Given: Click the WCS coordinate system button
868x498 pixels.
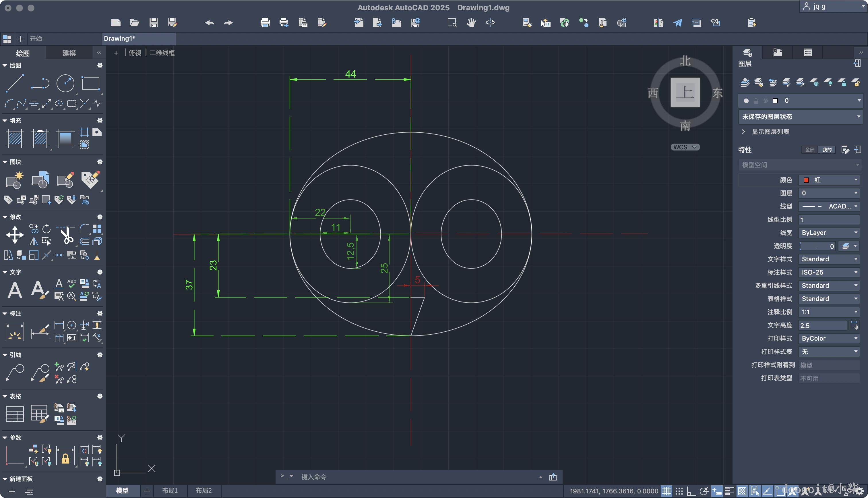Looking at the screenshot, I should click(x=685, y=147).
